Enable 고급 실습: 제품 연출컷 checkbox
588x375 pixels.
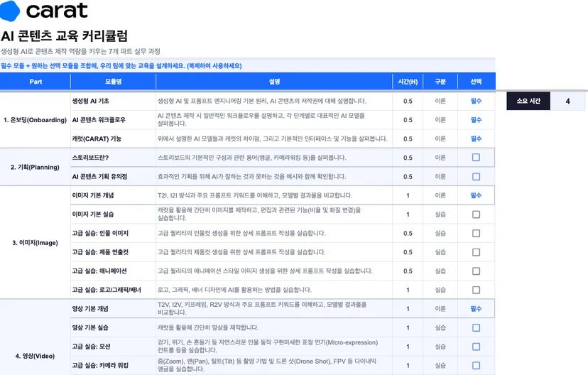pyautogui.click(x=476, y=252)
